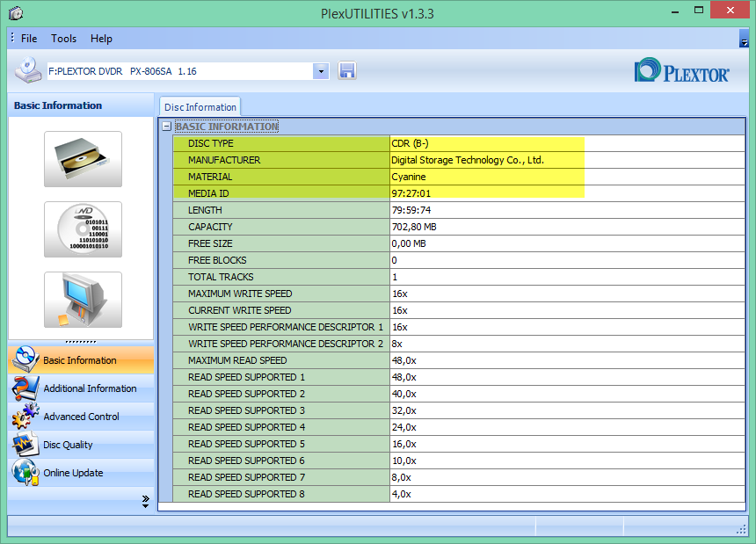The image size is (756, 544).
Task: Select READ SPEED SUPPORTED 4 row
Action: point(281,427)
